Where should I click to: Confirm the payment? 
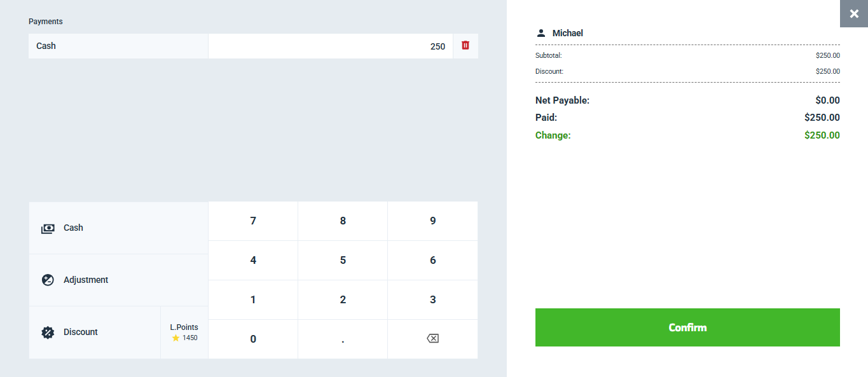click(x=687, y=327)
